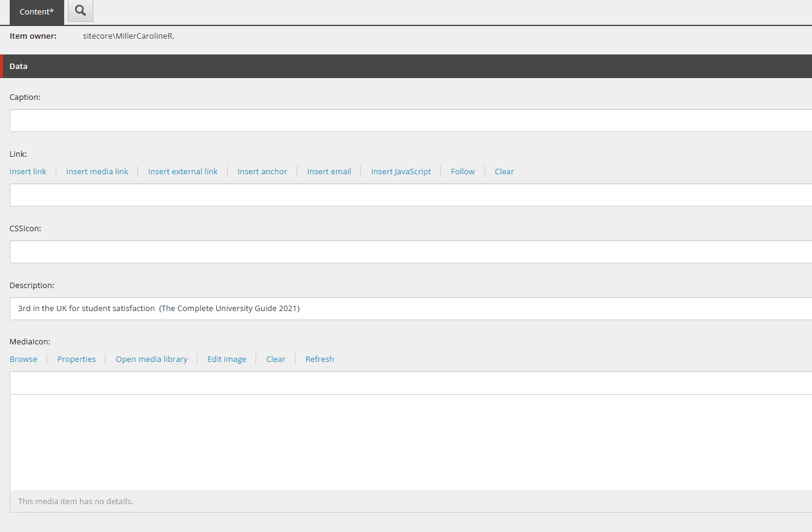The height and width of the screenshot is (532, 812).
Task: Follow the current link value
Action: pyautogui.click(x=463, y=171)
